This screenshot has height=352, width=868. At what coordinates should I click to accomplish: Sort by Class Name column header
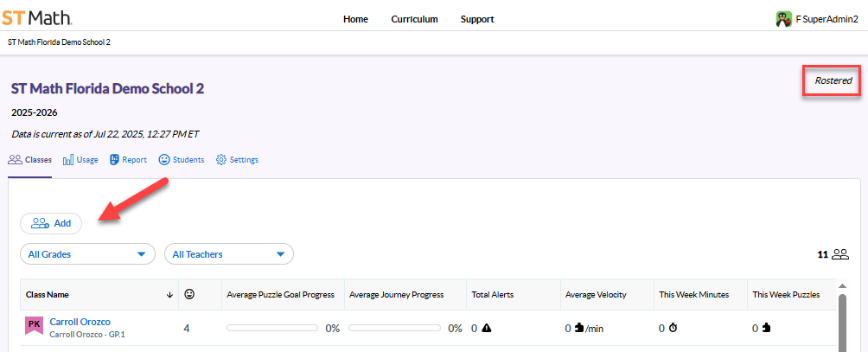tap(48, 295)
